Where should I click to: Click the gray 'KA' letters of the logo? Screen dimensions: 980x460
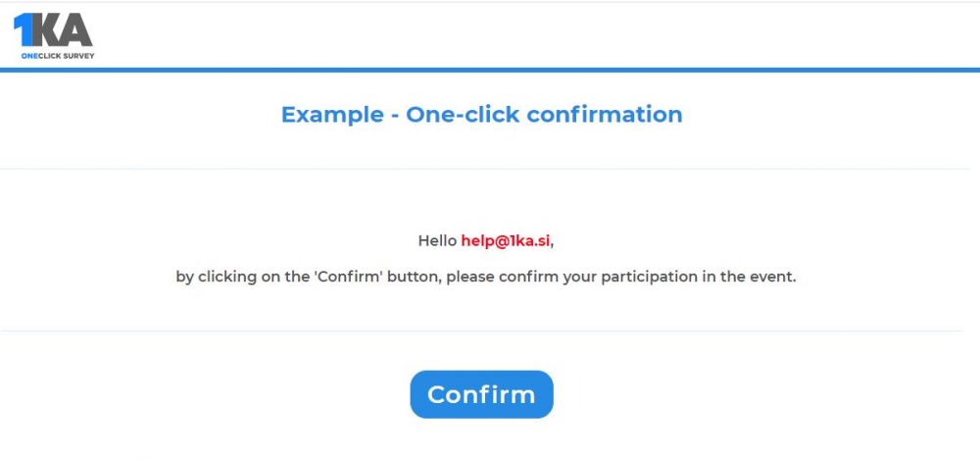click(x=63, y=29)
